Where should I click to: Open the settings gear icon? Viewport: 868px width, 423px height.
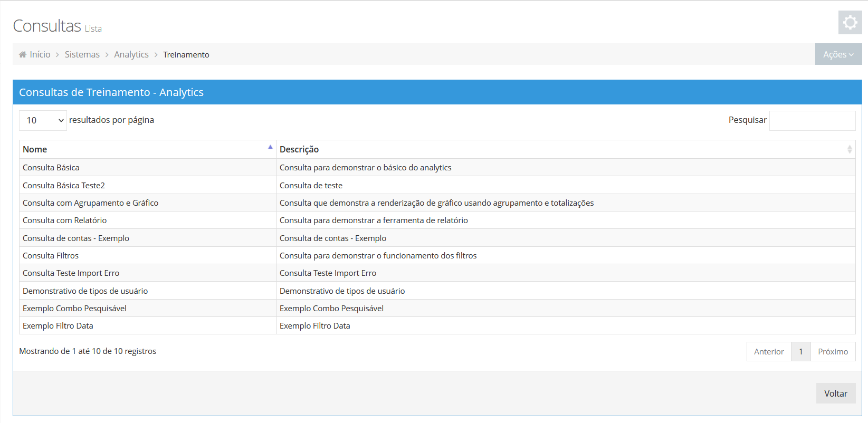click(850, 23)
